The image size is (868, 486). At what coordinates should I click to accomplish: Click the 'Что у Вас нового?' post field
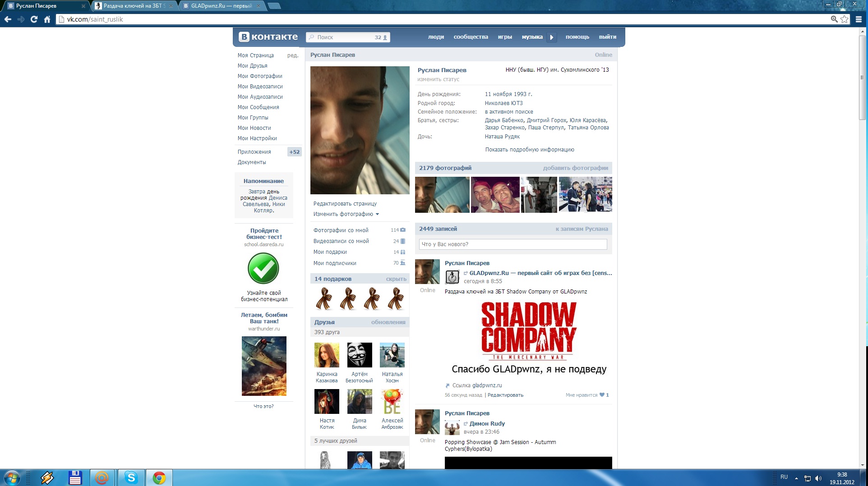[x=513, y=244]
